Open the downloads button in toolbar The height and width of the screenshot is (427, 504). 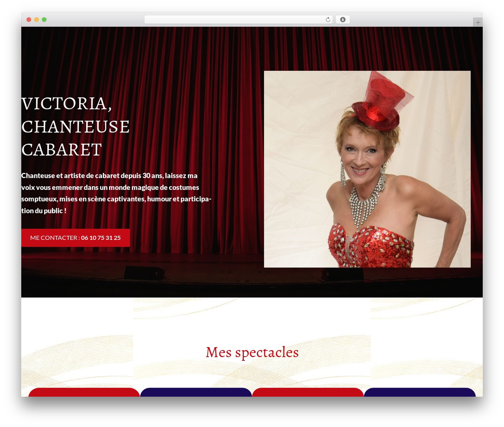pyautogui.click(x=343, y=20)
